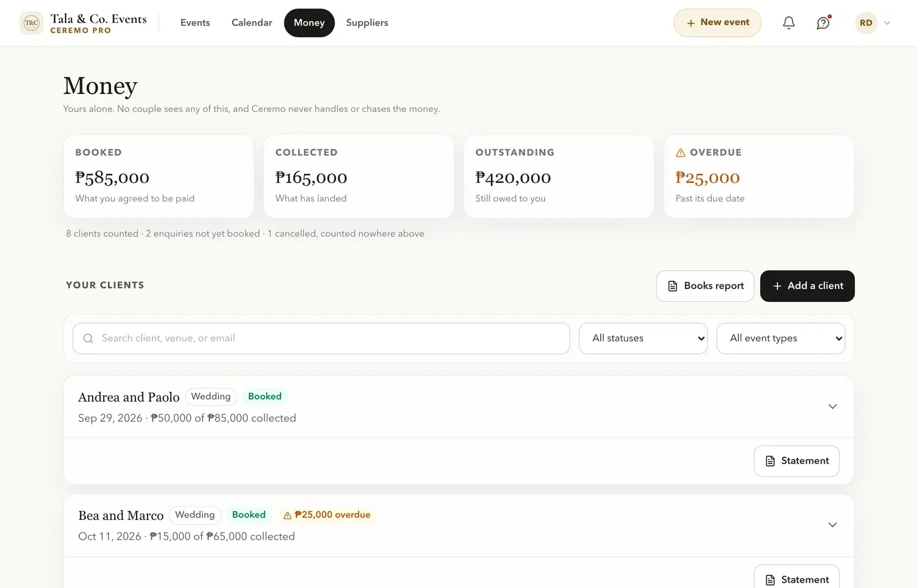The width and height of the screenshot is (918, 588).
Task: Click the warning icon in Bea and Marco's badge
Action: click(x=287, y=516)
